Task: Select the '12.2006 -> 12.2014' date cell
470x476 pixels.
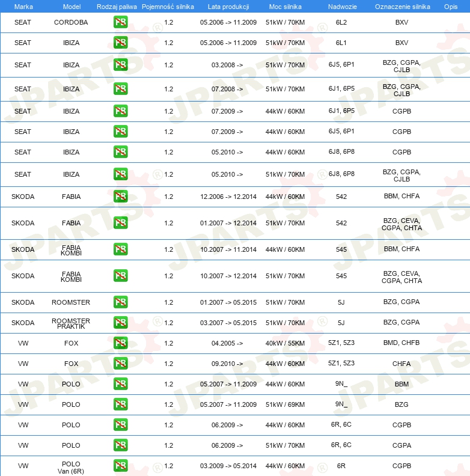Action: click(228, 197)
